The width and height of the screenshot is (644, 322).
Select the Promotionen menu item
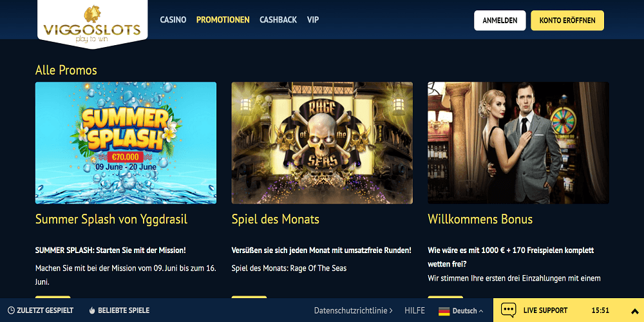click(x=223, y=20)
